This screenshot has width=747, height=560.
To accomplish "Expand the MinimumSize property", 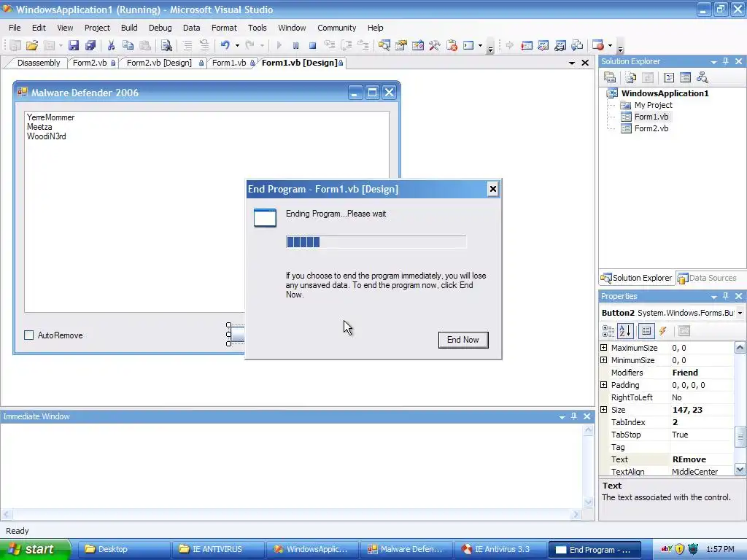I will pyautogui.click(x=603, y=360).
